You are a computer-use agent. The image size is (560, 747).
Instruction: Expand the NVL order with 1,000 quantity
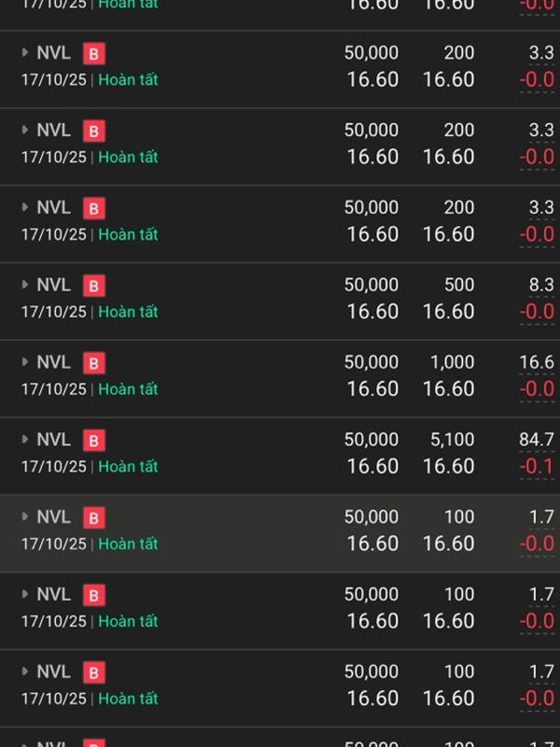click(25, 362)
